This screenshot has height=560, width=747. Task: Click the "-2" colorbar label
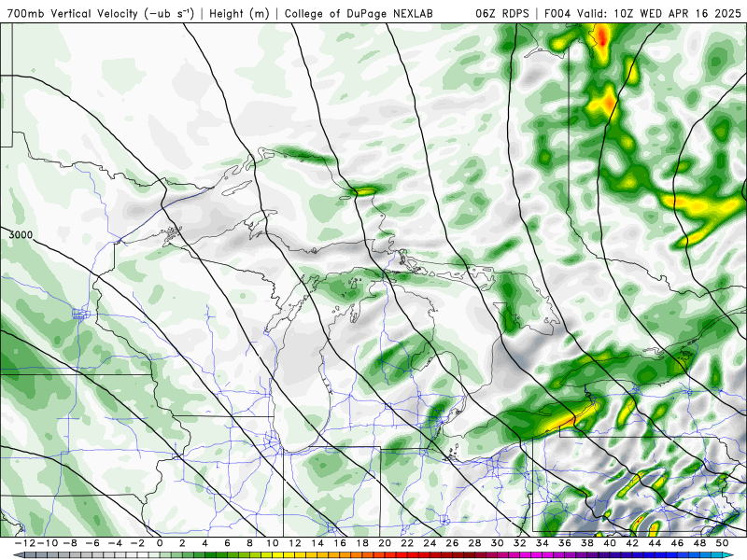coord(137,543)
